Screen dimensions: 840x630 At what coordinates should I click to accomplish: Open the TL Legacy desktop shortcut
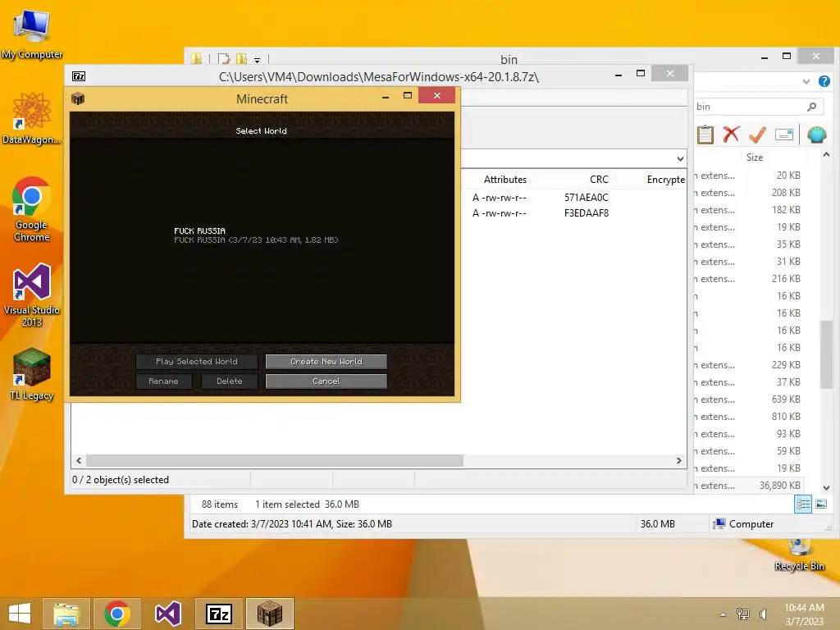click(x=32, y=374)
